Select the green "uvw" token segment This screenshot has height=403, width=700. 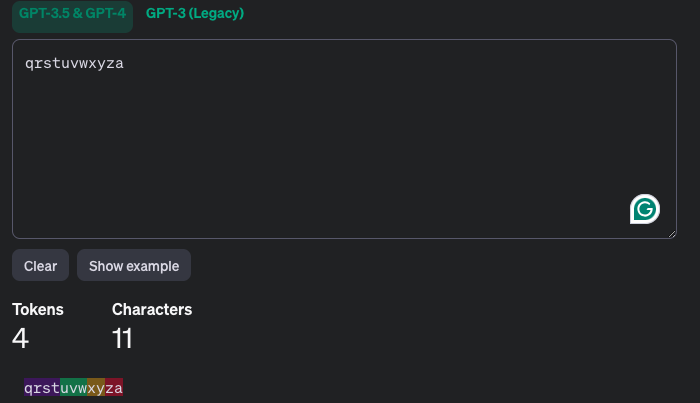(x=74, y=388)
